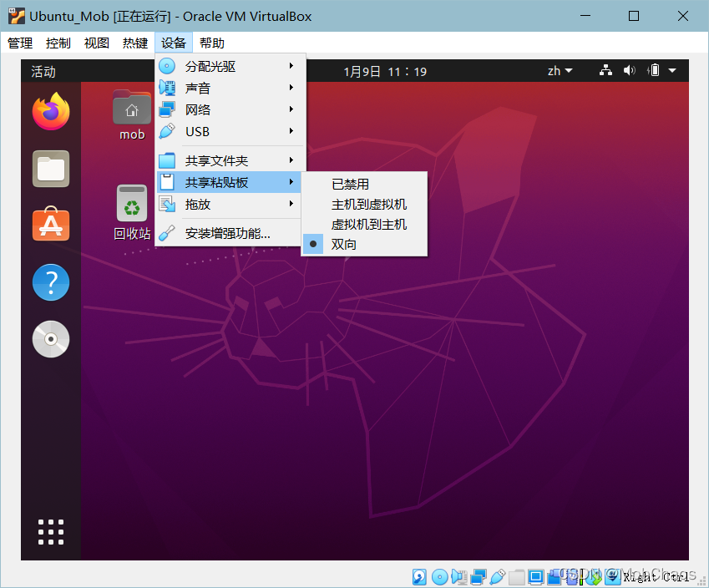Viewport: 709px width, 588px height.
Task: Open the 控制 menu
Action: (58, 43)
